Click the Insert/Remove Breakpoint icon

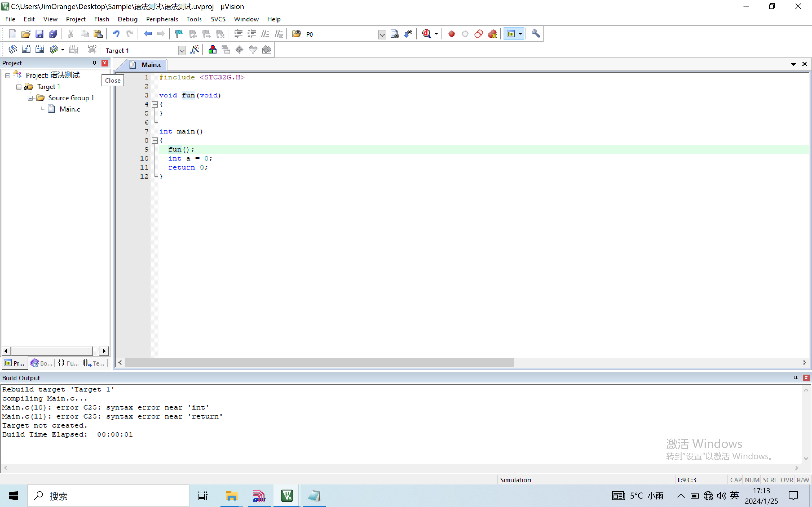point(451,33)
